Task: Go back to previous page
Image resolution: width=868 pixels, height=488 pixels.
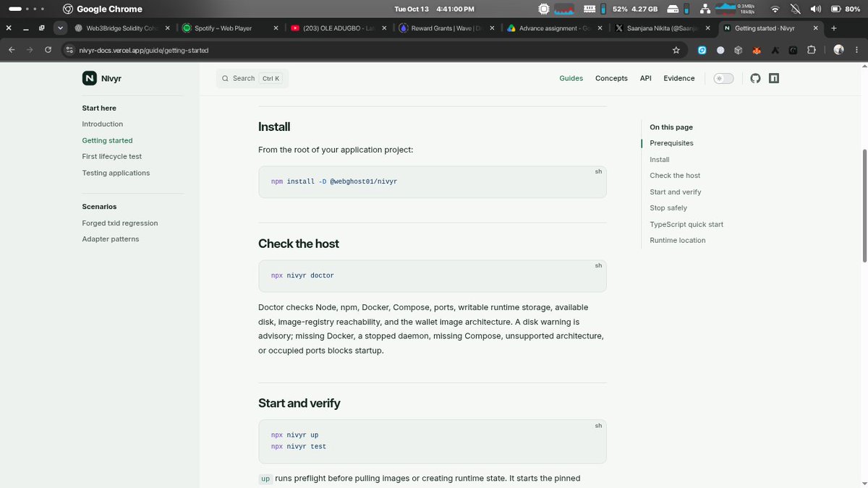Action: (x=12, y=50)
